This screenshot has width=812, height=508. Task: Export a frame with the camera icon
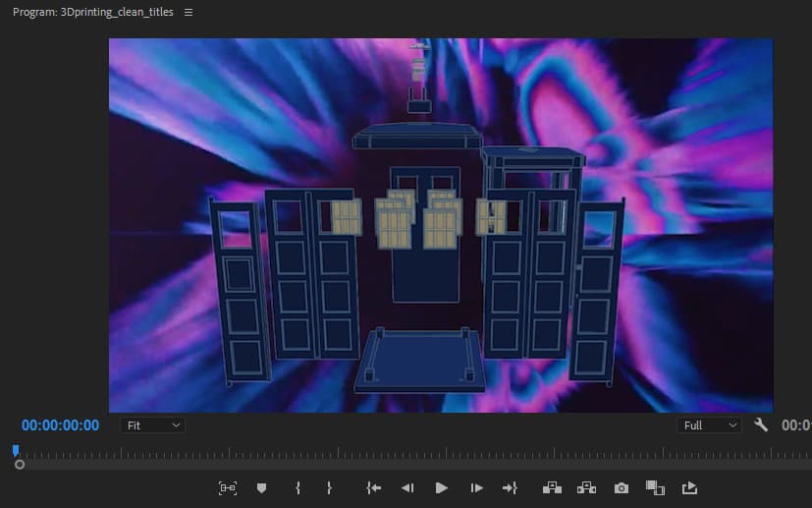point(622,488)
